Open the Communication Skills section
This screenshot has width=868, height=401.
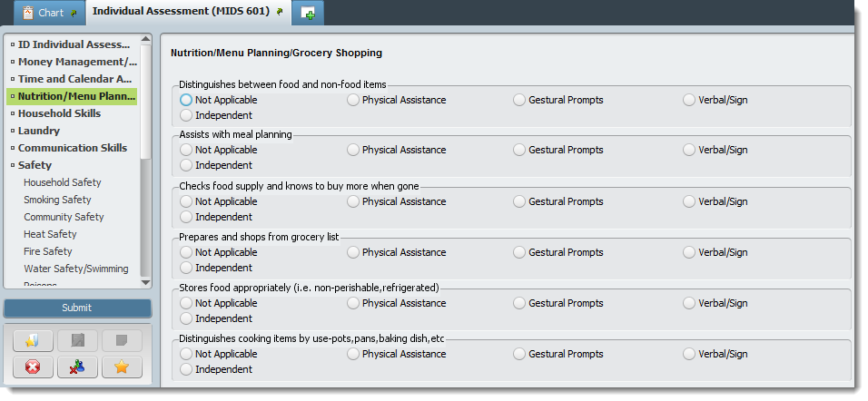coord(73,148)
